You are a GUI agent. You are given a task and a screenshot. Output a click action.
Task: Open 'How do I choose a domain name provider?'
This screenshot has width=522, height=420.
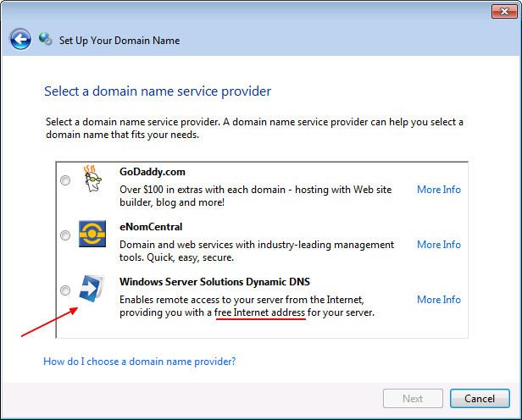(x=139, y=362)
